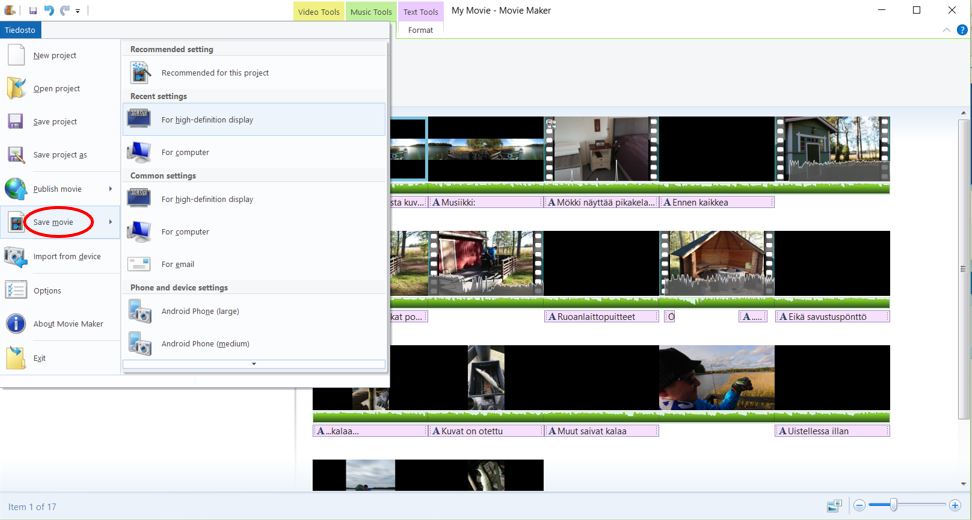Open the Tiedosto file menu tab
Screen dimensions: 972x520
coord(20,30)
